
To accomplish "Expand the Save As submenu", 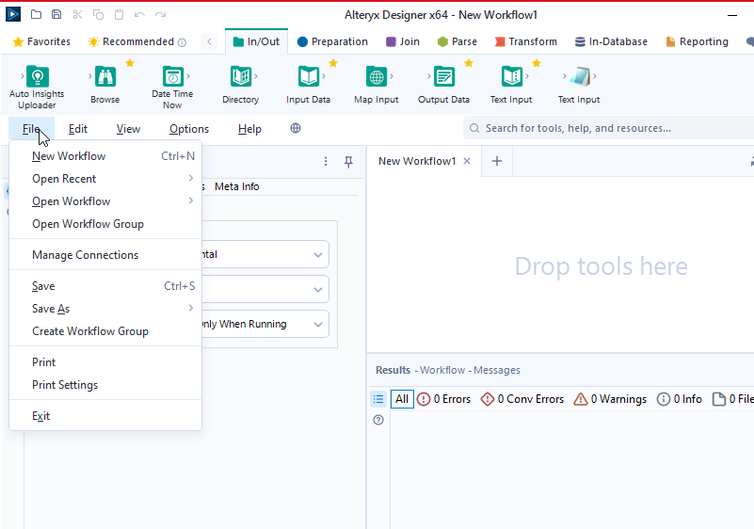I will (x=105, y=309).
